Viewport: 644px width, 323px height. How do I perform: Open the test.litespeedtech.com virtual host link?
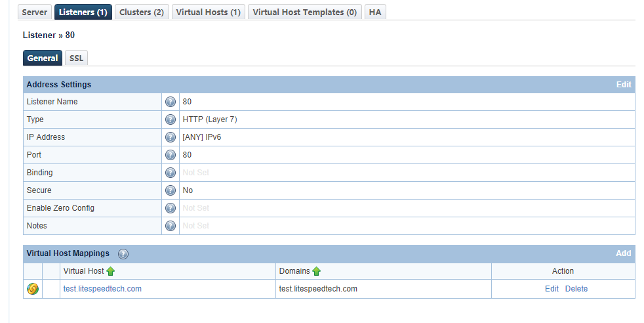click(x=102, y=288)
